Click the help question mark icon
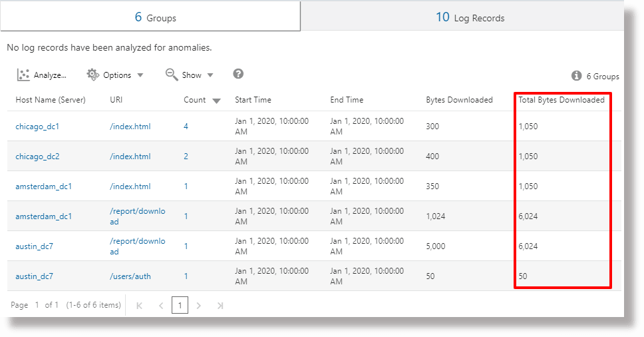Image resolution: width=644 pixels, height=337 pixels. click(238, 75)
